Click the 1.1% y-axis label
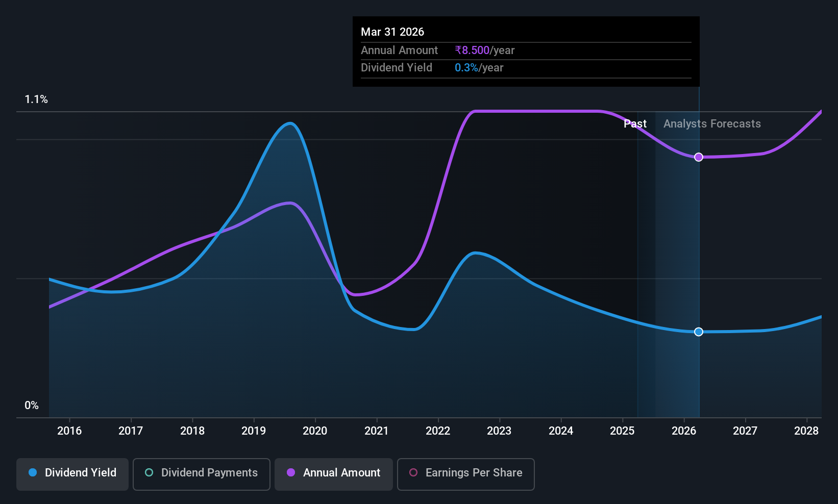This screenshot has height=504, width=838. coord(36,99)
